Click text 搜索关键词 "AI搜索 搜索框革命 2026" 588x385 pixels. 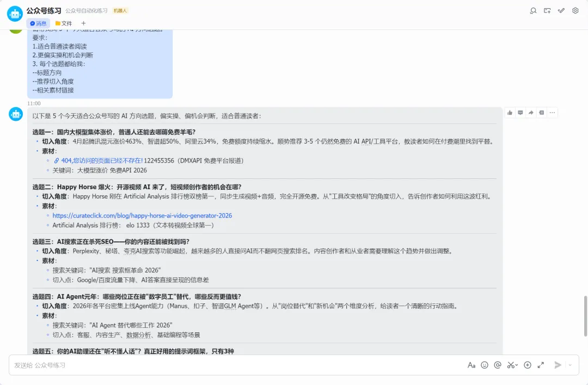click(107, 270)
